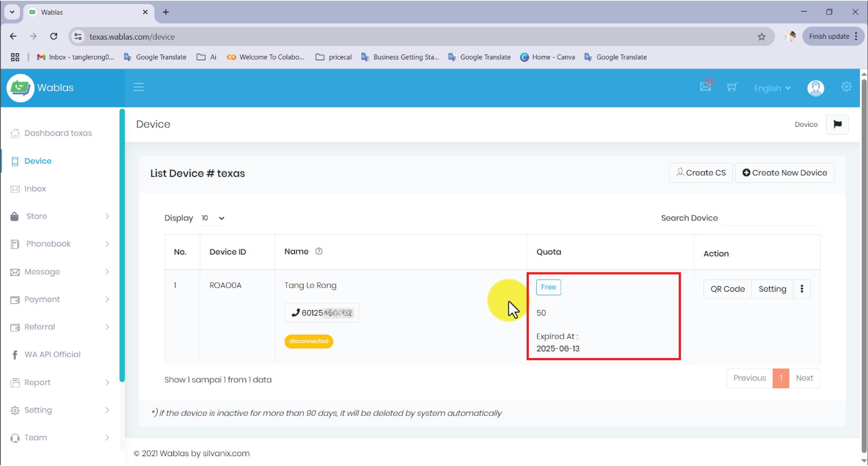This screenshot has height=466, width=868.
Task: Click the Device breadcrumb link
Action: (x=806, y=124)
